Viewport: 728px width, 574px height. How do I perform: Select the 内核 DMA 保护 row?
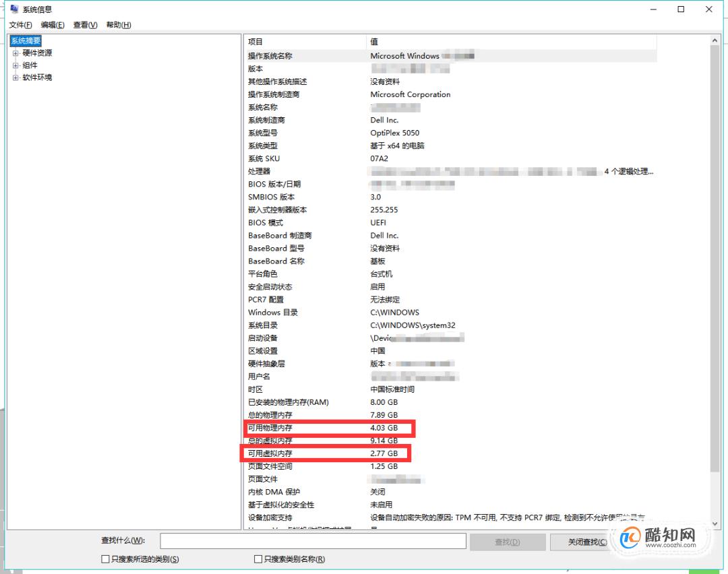[x=450, y=492]
